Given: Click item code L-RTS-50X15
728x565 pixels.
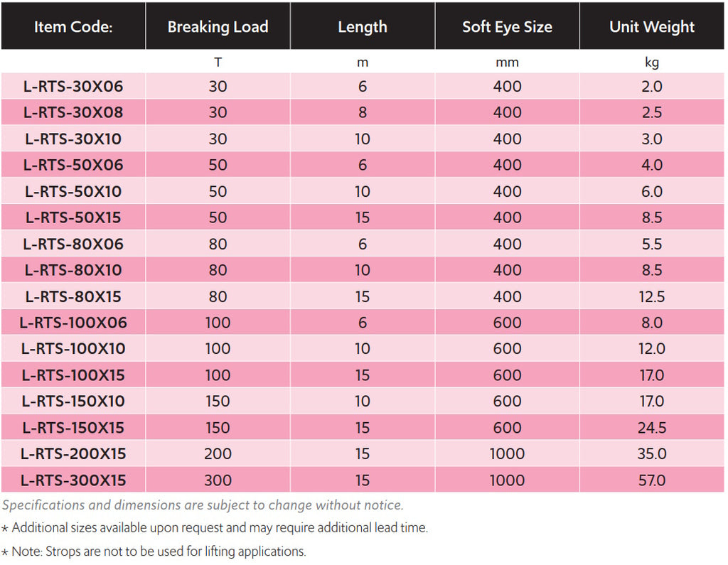Looking at the screenshot, I should point(73,217).
